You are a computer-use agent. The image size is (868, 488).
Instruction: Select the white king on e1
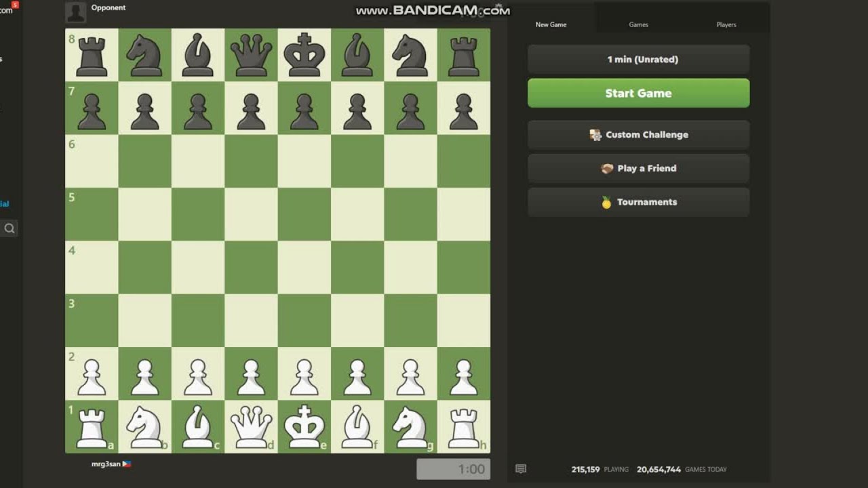pyautogui.click(x=304, y=427)
